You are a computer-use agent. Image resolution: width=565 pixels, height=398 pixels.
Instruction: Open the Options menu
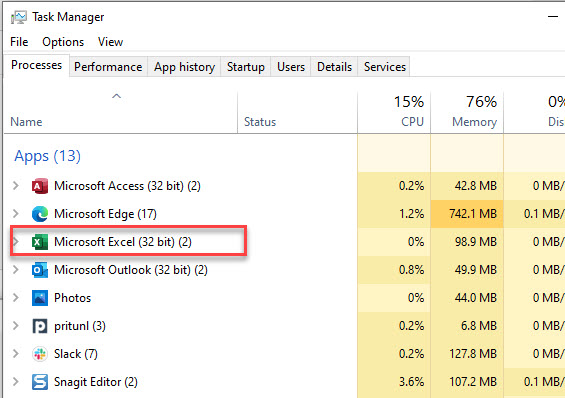point(63,42)
